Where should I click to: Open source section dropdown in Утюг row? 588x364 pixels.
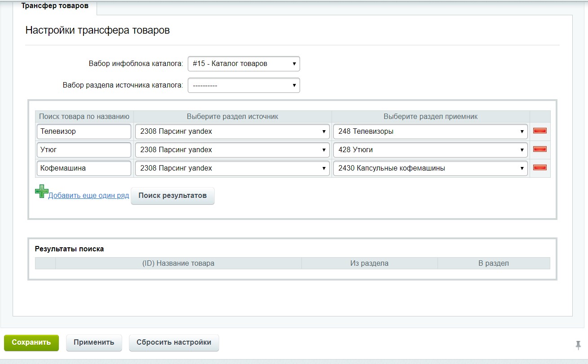point(233,150)
